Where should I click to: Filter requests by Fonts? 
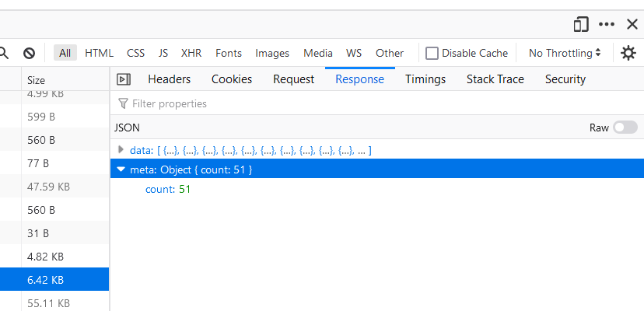(229, 54)
